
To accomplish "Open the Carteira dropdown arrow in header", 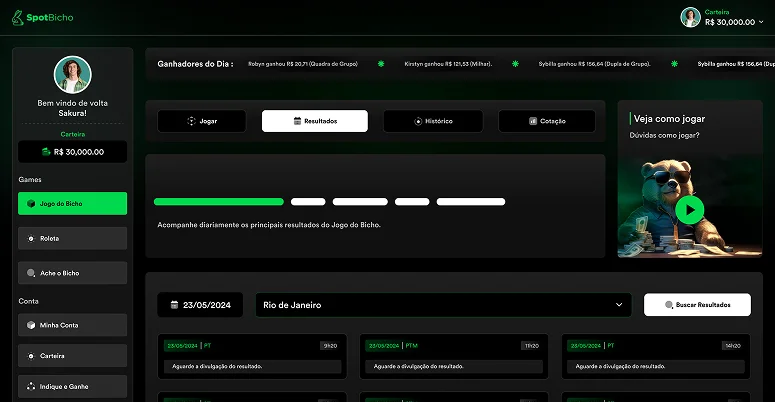I will coord(761,22).
